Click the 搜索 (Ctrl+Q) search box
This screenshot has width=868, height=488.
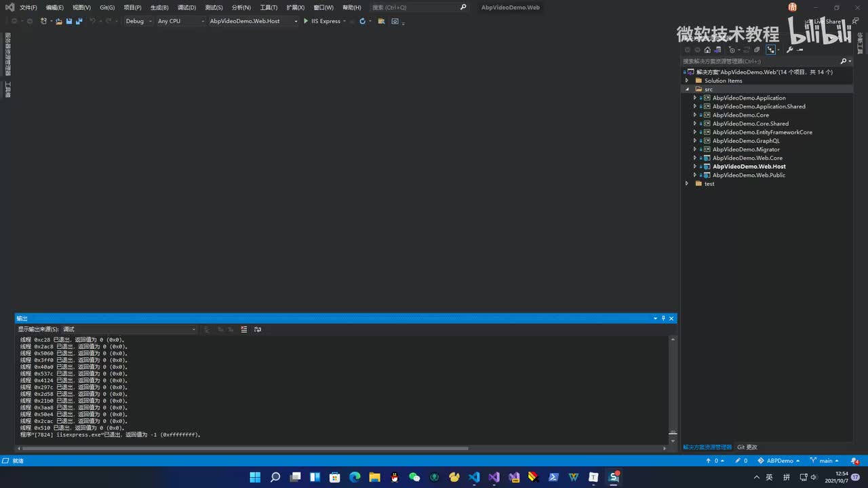[419, 7]
